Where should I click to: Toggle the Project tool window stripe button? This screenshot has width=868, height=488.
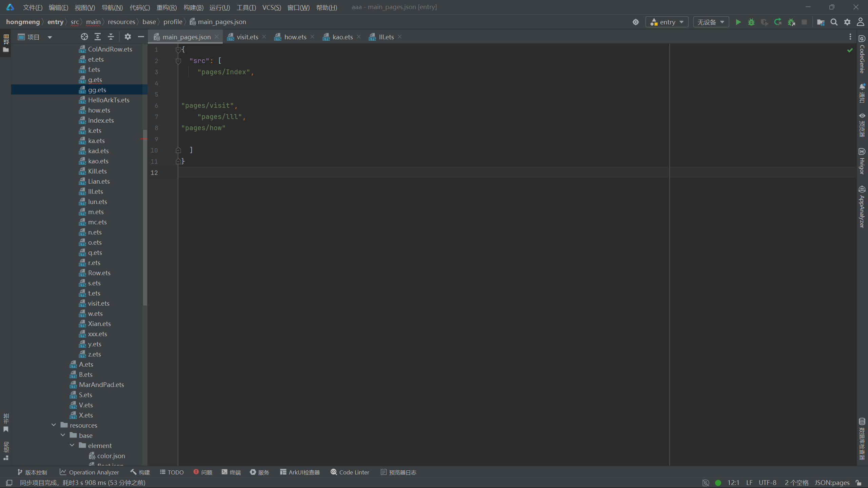click(x=6, y=43)
